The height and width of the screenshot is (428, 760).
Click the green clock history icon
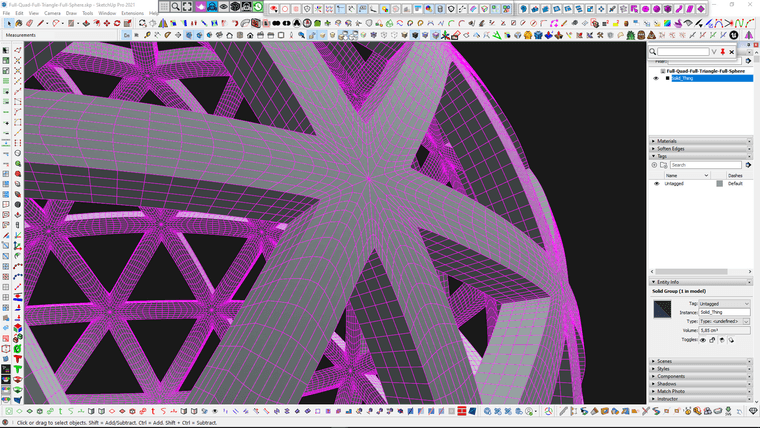coord(258,7)
